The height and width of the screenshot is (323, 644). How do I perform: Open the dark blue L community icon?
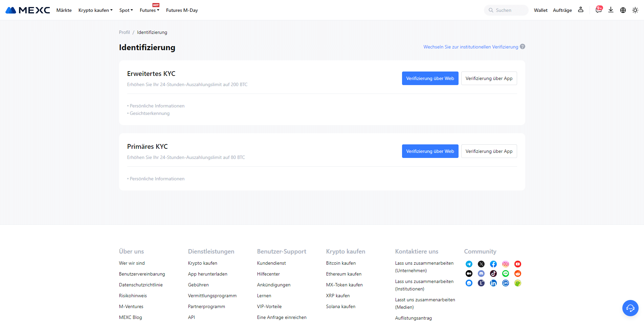481,283
